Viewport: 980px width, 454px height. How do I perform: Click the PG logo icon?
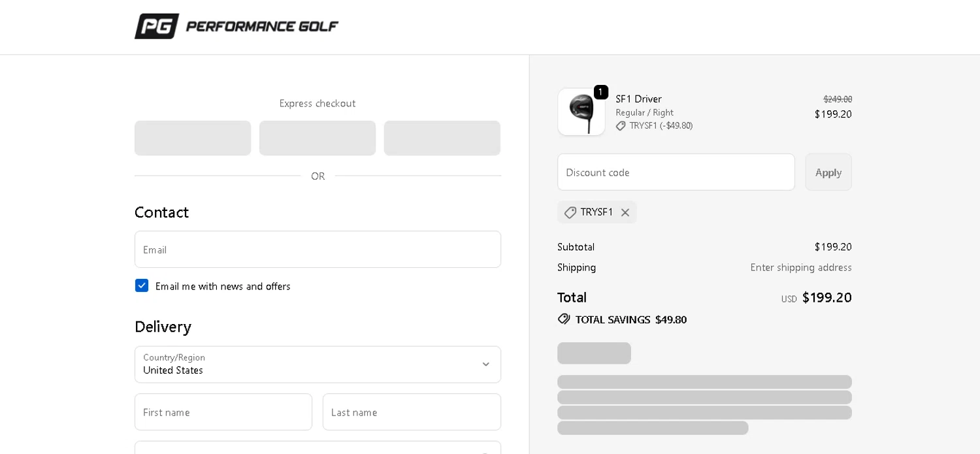[157, 26]
